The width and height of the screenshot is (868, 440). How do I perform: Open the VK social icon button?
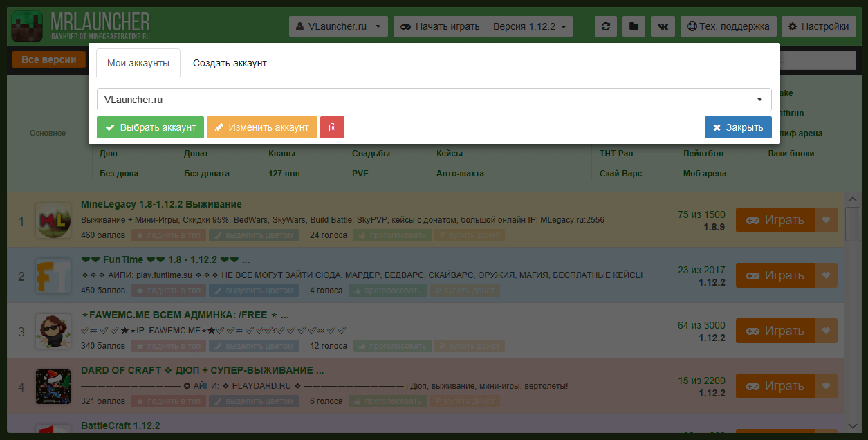coord(663,26)
